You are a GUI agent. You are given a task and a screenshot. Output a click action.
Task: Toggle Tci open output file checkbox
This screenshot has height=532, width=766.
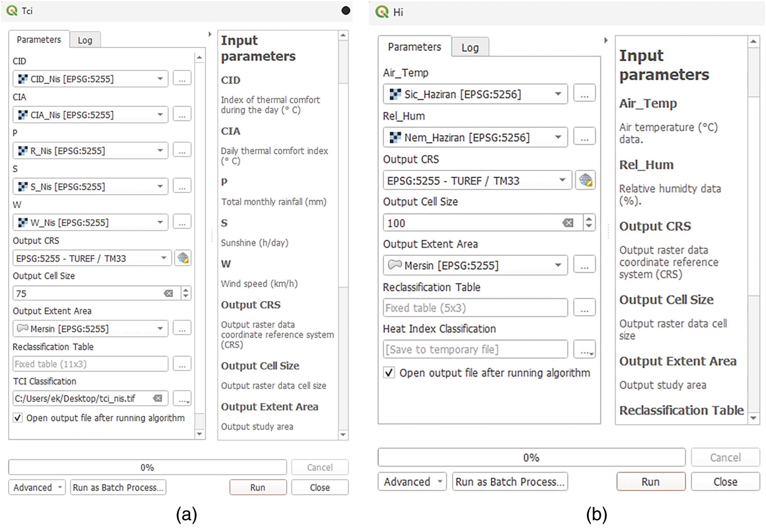pos(18,418)
